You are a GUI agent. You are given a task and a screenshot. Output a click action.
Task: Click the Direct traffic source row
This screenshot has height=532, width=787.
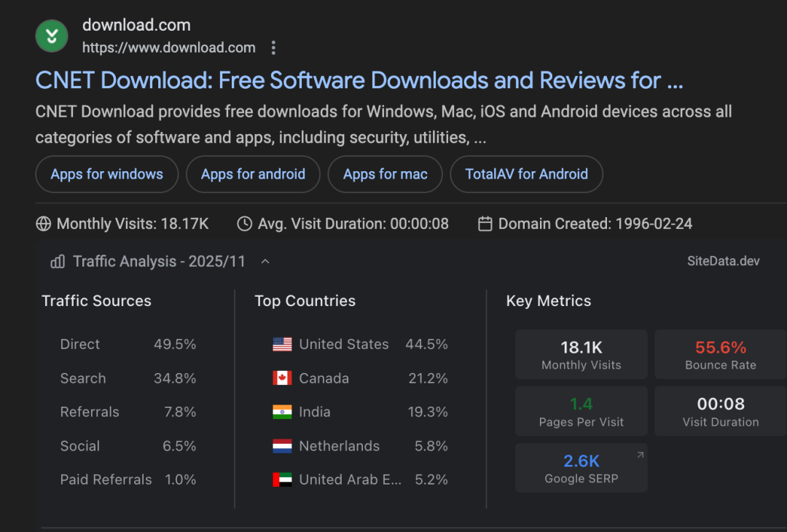(128, 344)
